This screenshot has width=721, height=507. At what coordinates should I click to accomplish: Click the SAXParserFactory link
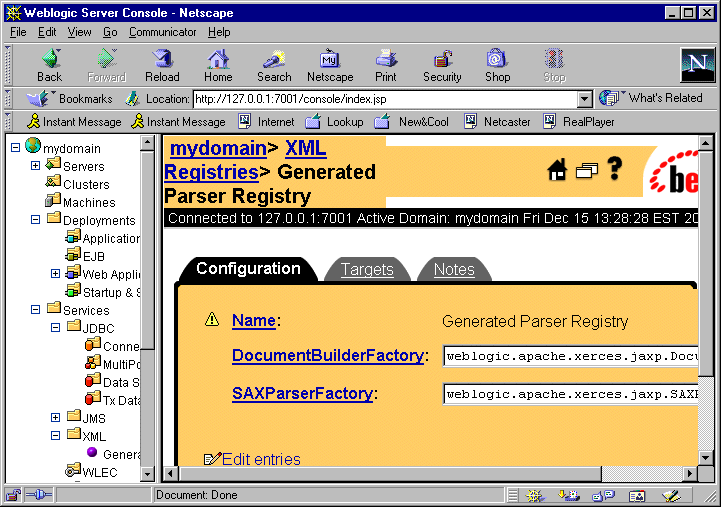click(x=303, y=393)
